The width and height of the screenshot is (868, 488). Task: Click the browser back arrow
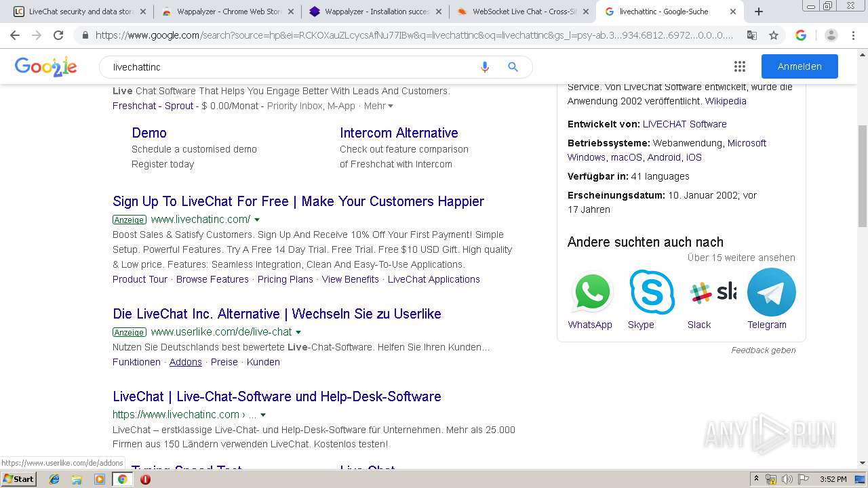click(15, 35)
